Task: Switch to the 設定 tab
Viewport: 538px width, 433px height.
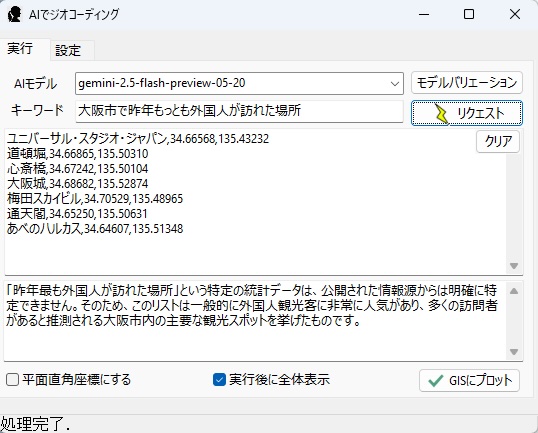Action: [68, 51]
